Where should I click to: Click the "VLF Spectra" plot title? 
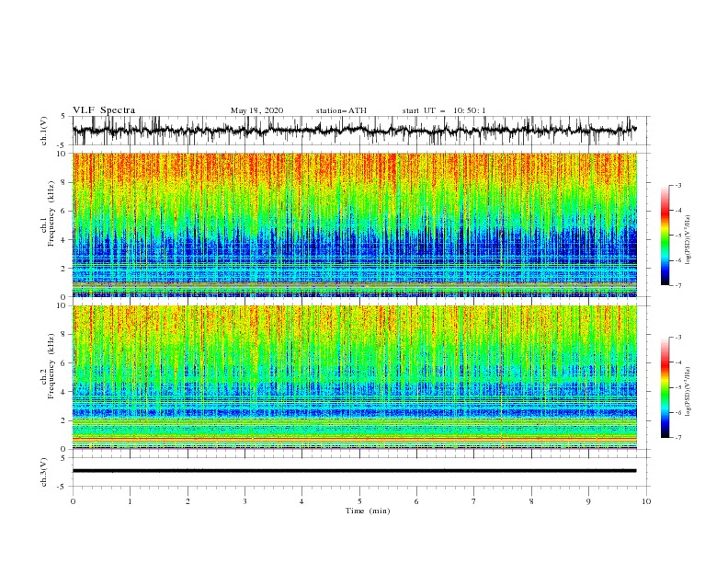click(x=104, y=110)
